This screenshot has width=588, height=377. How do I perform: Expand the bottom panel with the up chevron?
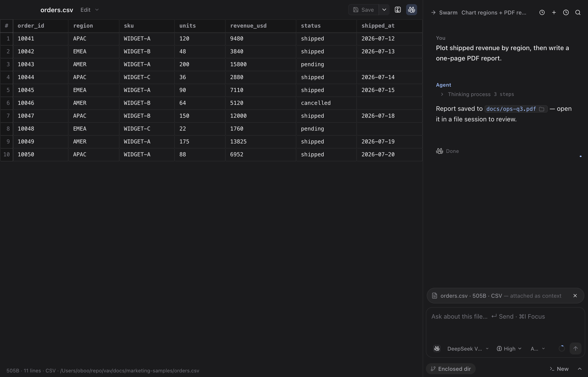[x=580, y=369]
